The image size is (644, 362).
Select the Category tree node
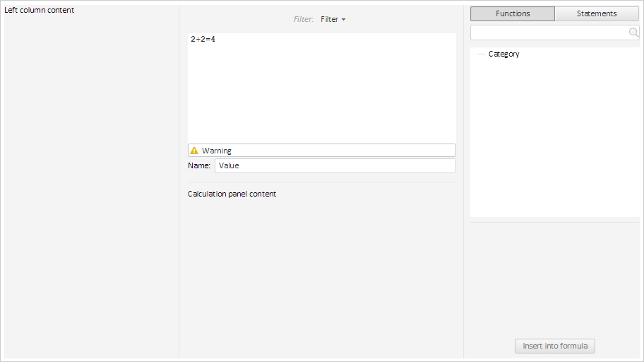(x=503, y=54)
